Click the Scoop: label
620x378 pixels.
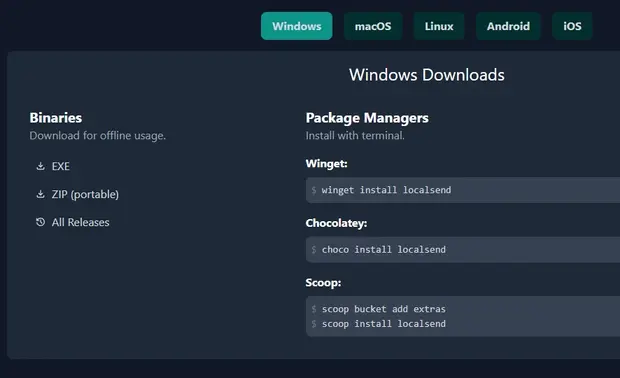323,283
